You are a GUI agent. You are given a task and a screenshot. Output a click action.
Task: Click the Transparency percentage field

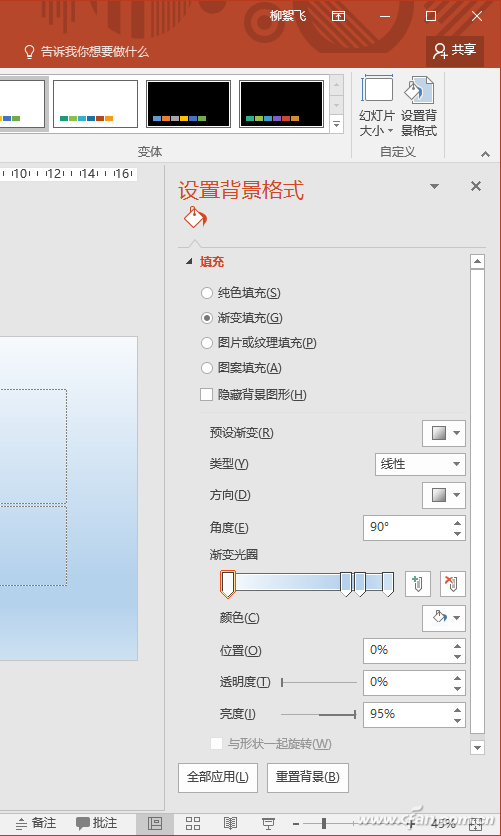(x=406, y=682)
